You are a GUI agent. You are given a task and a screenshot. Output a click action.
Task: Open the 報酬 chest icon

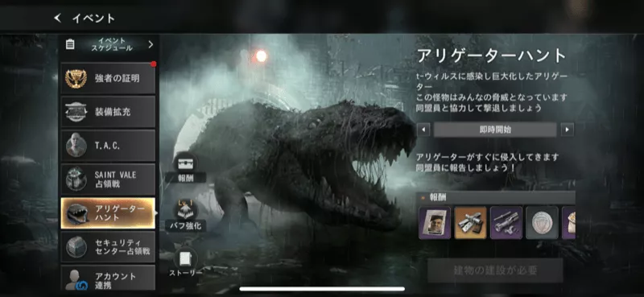tap(186, 163)
